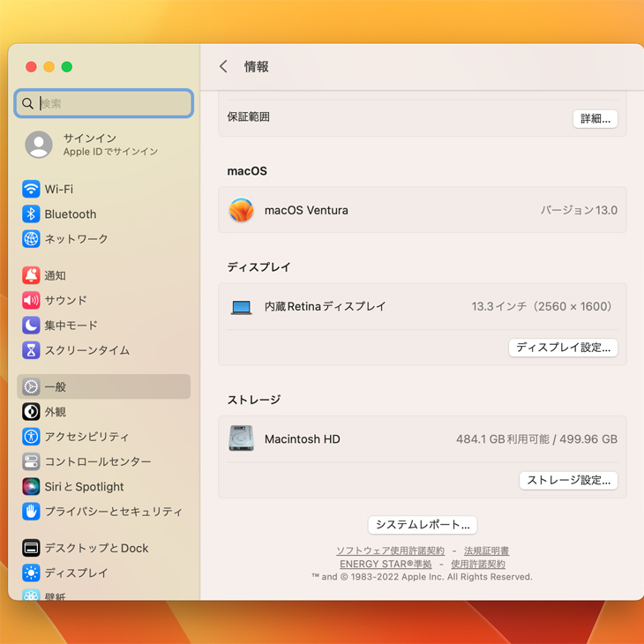
Task: Click the search magnifier icon
Action: pos(27,103)
